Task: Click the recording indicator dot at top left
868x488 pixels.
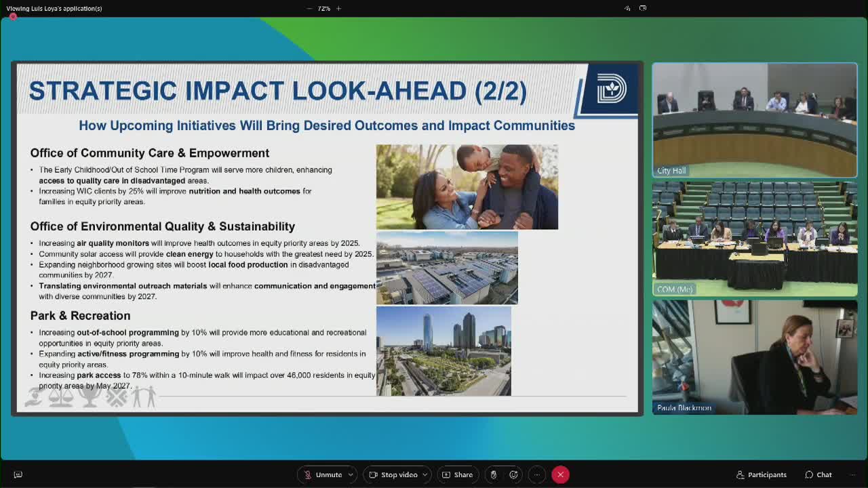Action: click(x=13, y=17)
